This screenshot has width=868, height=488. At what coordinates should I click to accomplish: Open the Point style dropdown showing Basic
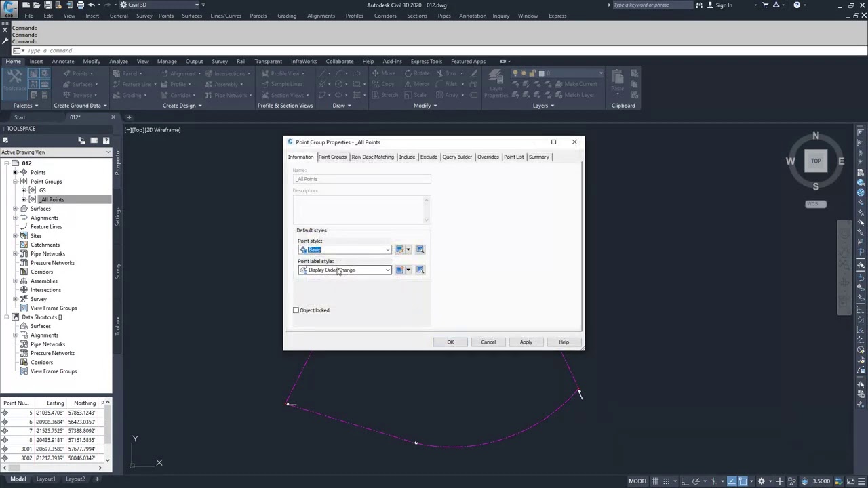344,249
